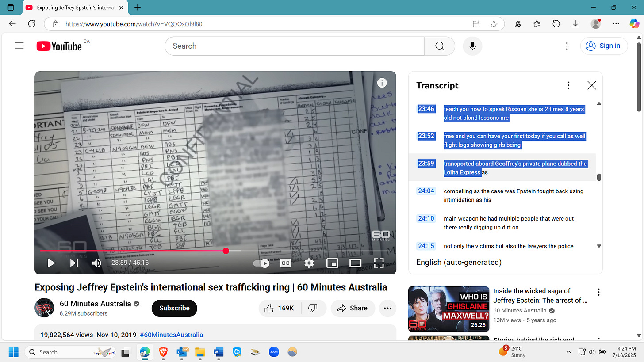Screen dimensions: 644x362
Task: View site information lock icon
Action: coord(55,24)
